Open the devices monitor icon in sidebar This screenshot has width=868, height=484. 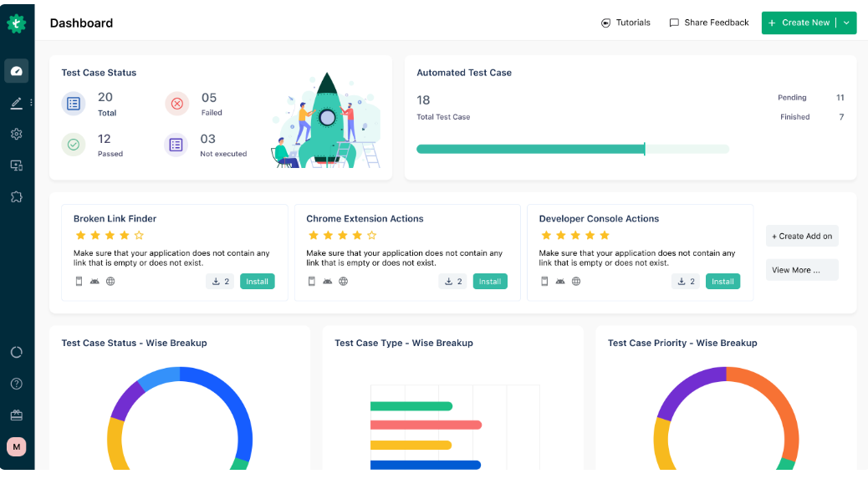click(x=17, y=166)
